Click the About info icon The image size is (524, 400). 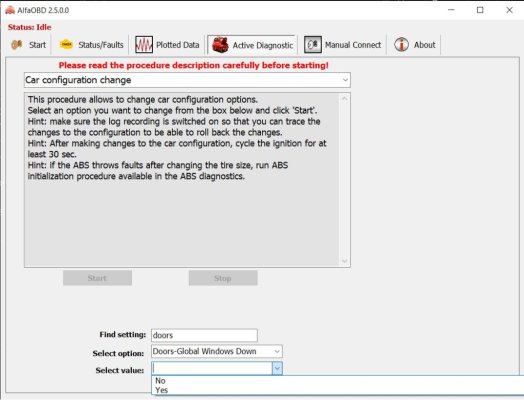401,44
